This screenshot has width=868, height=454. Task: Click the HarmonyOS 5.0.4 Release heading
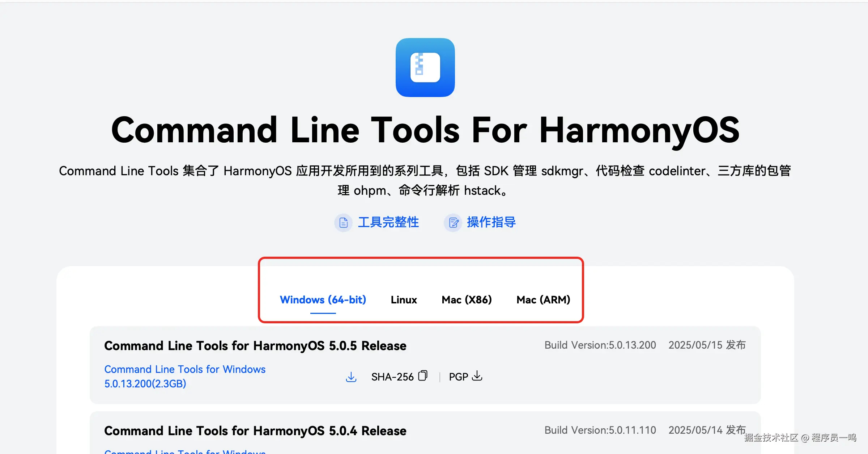[255, 431]
